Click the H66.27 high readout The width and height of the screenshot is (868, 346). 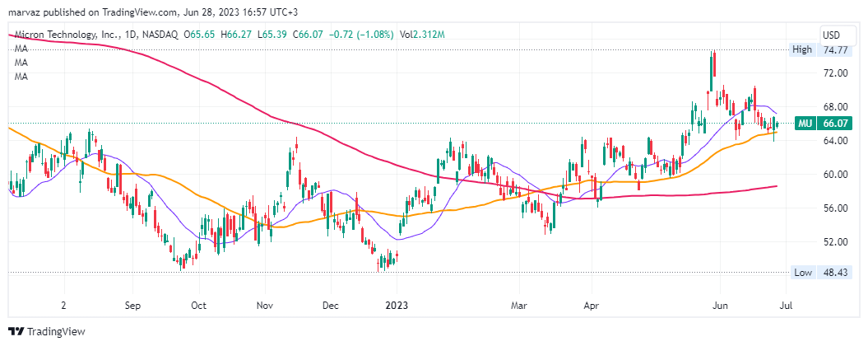(236, 35)
